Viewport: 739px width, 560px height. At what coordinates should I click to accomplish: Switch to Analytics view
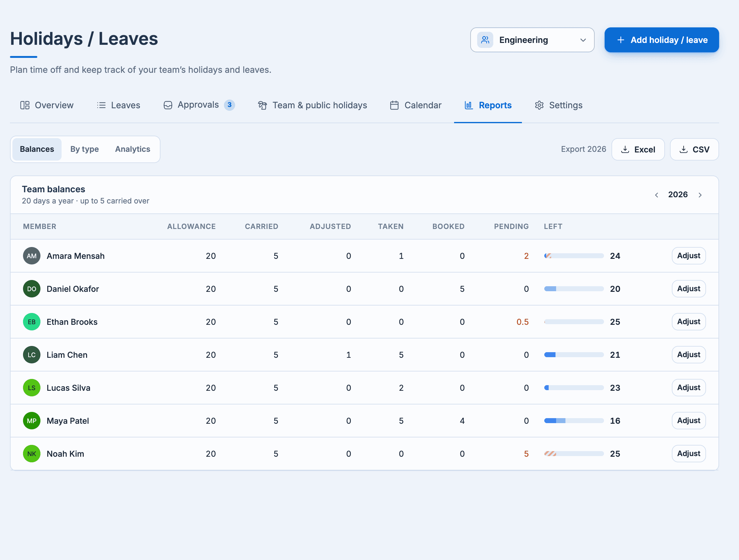click(x=132, y=149)
